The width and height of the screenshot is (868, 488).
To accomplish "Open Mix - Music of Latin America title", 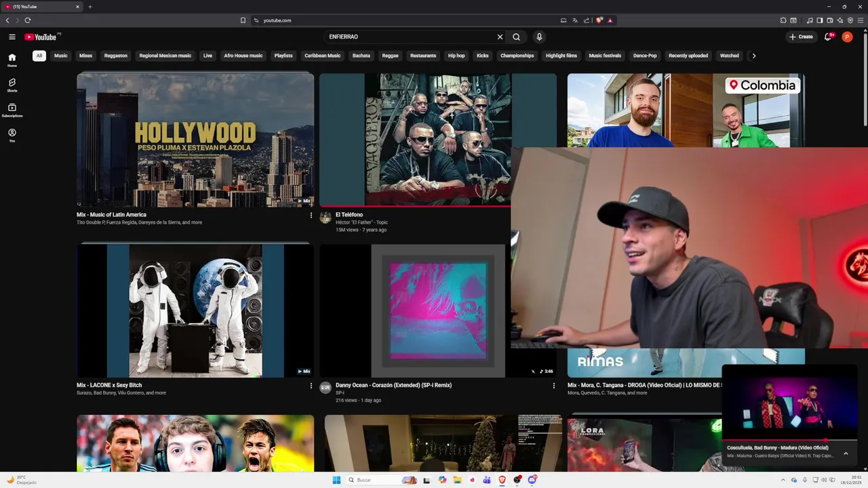I will (x=111, y=215).
